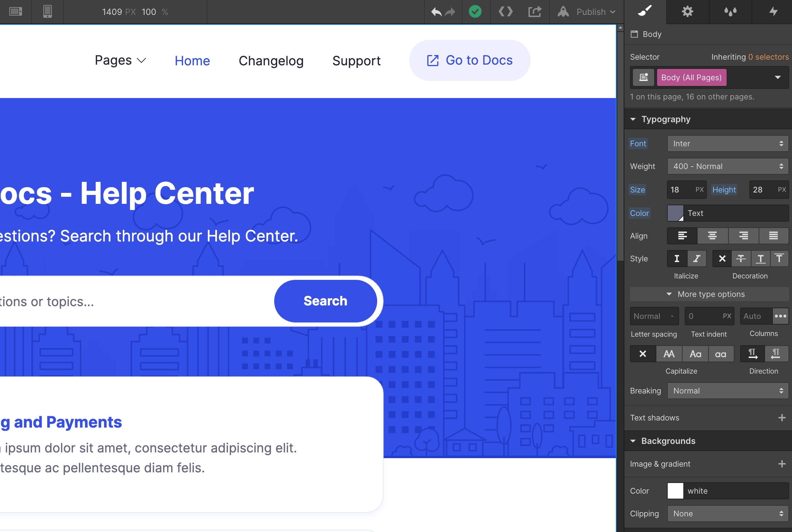Click the undo arrow icon
Image resolution: width=792 pixels, height=532 pixels.
(436, 12)
